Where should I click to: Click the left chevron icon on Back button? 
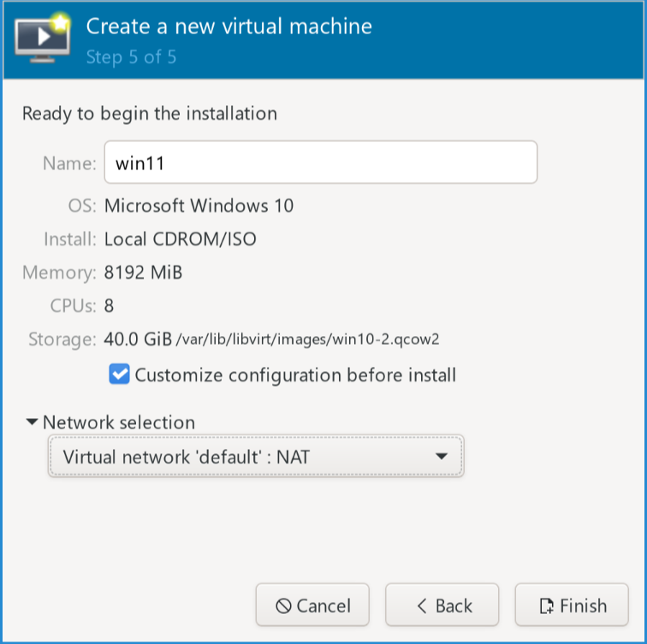[x=422, y=606]
